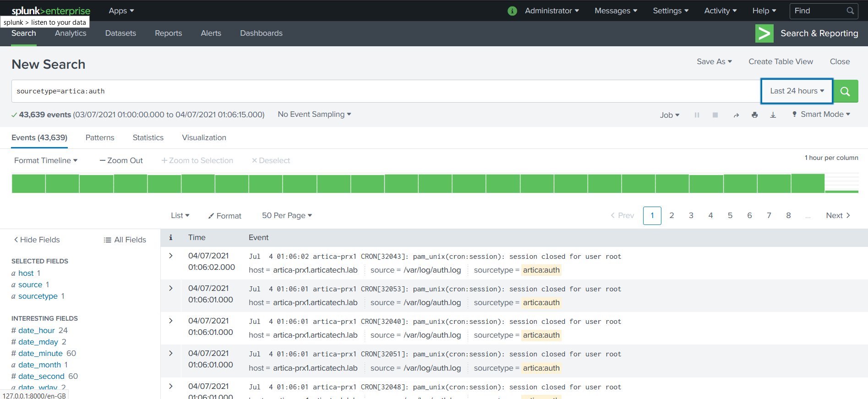Go to results page 8

788,215
